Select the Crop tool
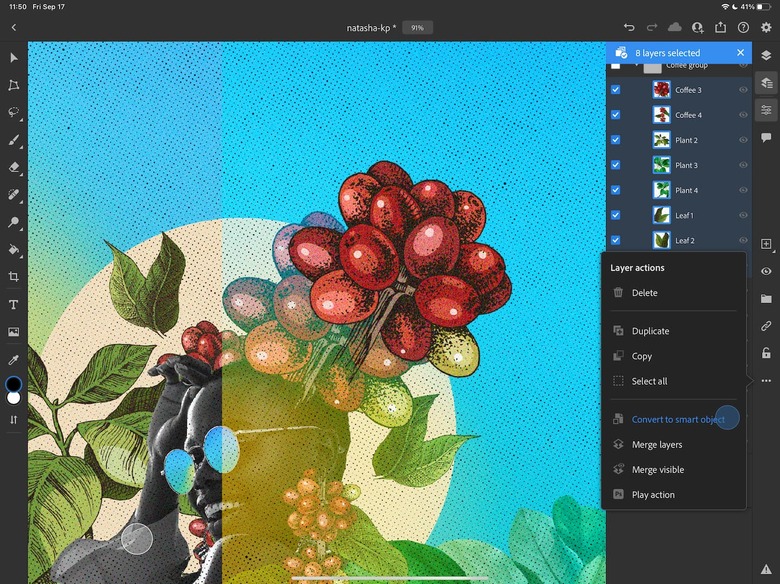Image resolution: width=780 pixels, height=584 pixels. coord(14,277)
